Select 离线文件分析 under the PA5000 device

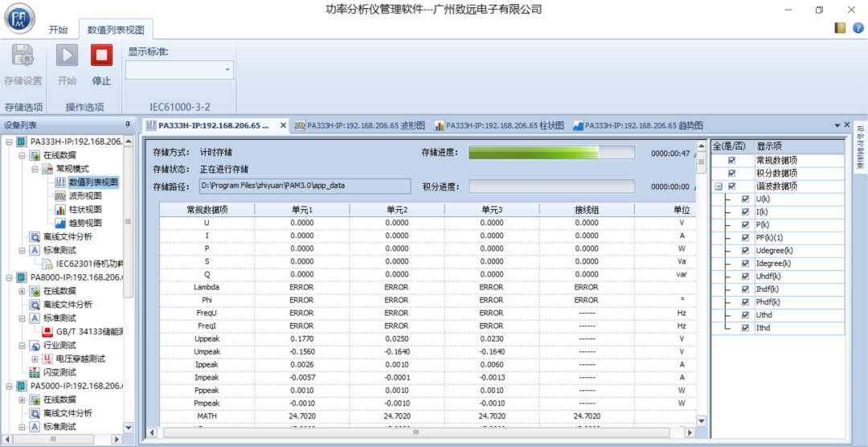pos(68,412)
